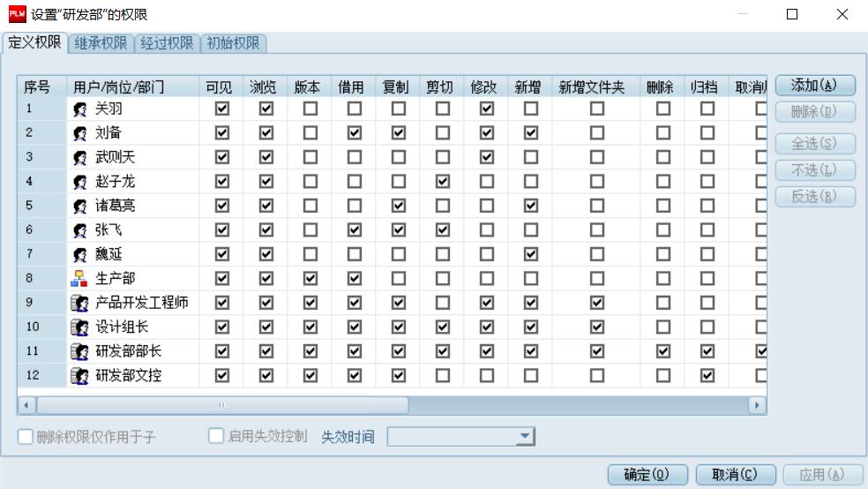Click the user icon beside 关羽
The image size is (868, 489).
pyautogui.click(x=80, y=109)
